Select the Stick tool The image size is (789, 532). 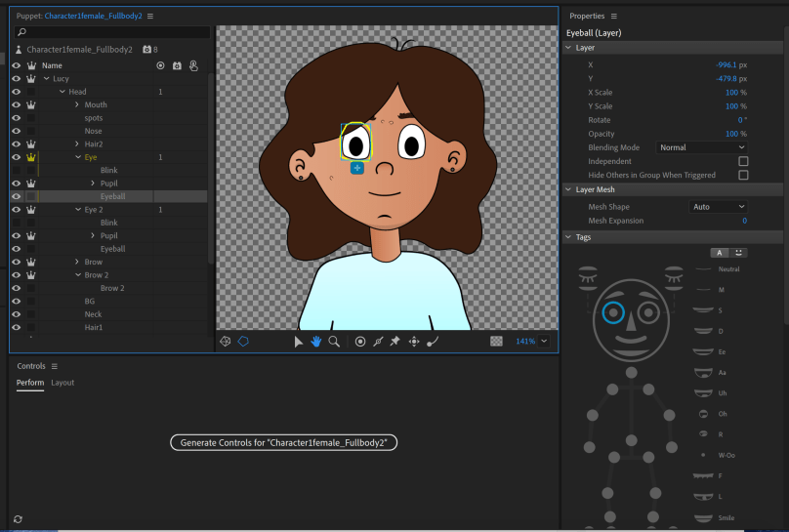coord(378,342)
